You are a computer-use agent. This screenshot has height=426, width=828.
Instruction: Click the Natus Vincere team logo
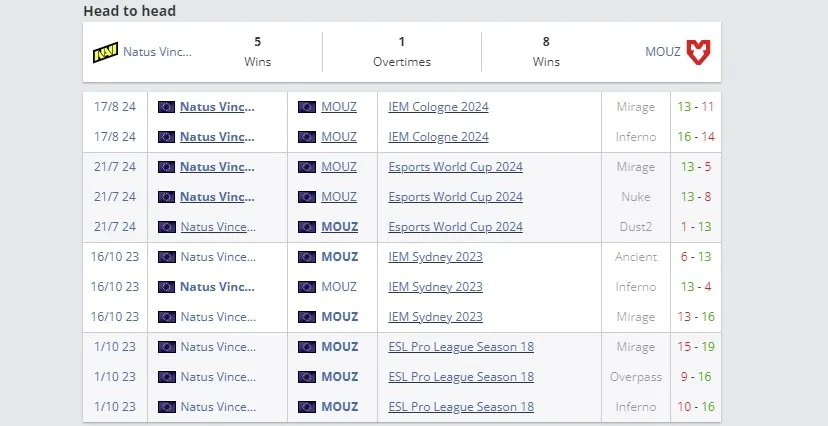coord(106,52)
